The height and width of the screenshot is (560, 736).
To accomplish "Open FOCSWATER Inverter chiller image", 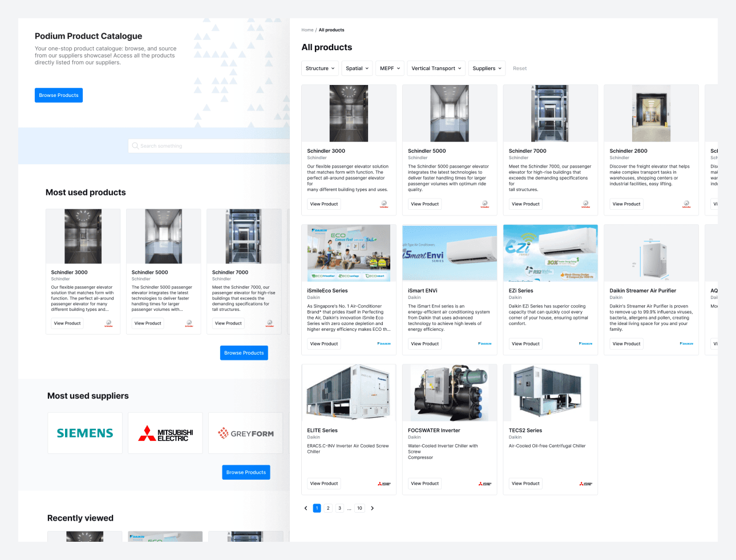I will coord(450,393).
